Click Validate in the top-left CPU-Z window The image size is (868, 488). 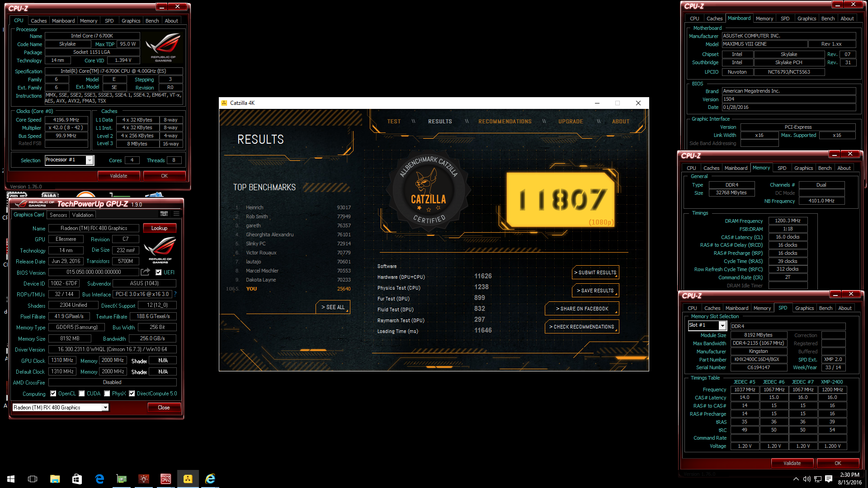(118, 176)
